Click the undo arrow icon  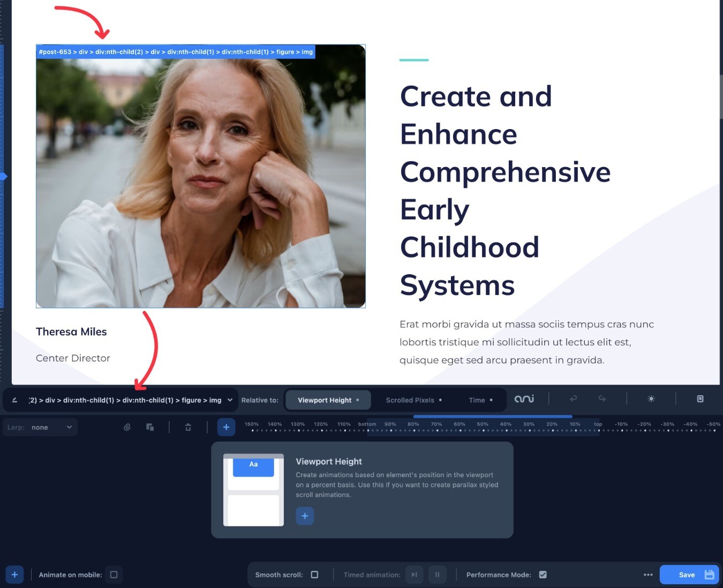573,398
